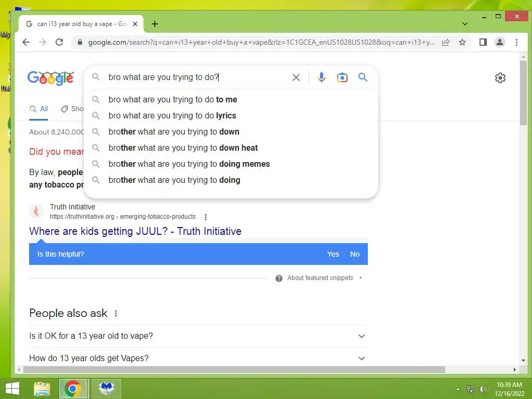Open the Truth Initiative JUUL result
532x399 pixels.
coord(135,231)
